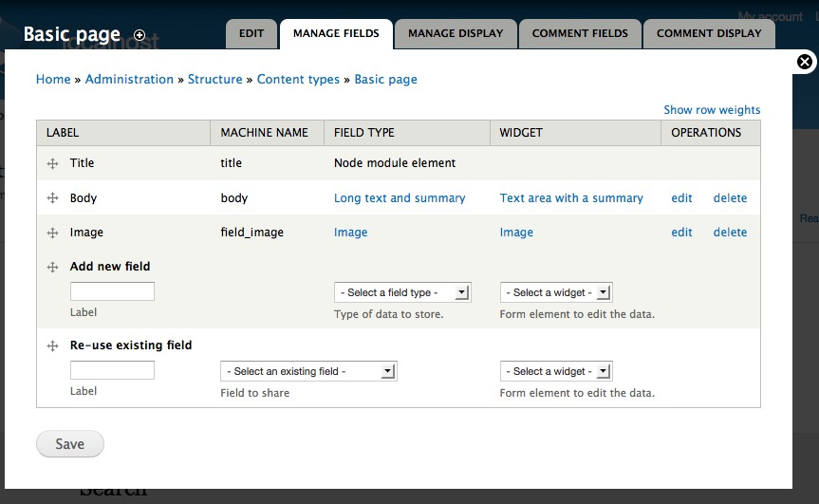Click delete for the Body field
The image size is (819, 504).
point(730,198)
